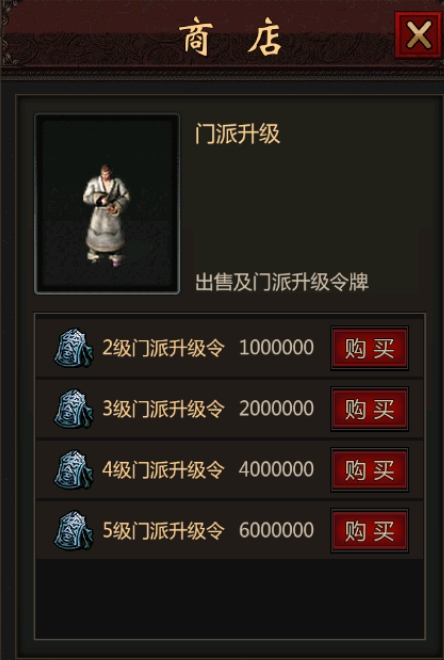The image size is (444, 660).
Task: Pick the 4级门派升级令 token icon
Action: [73, 470]
